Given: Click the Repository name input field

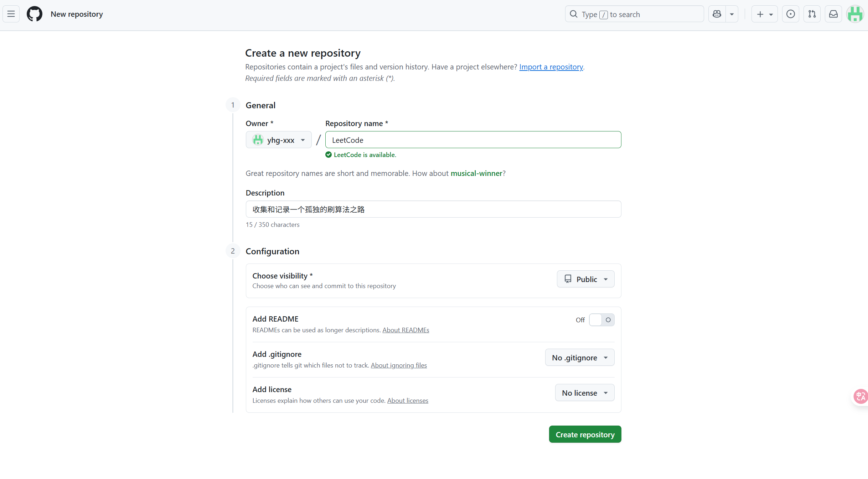Looking at the screenshot, I should click(x=473, y=140).
